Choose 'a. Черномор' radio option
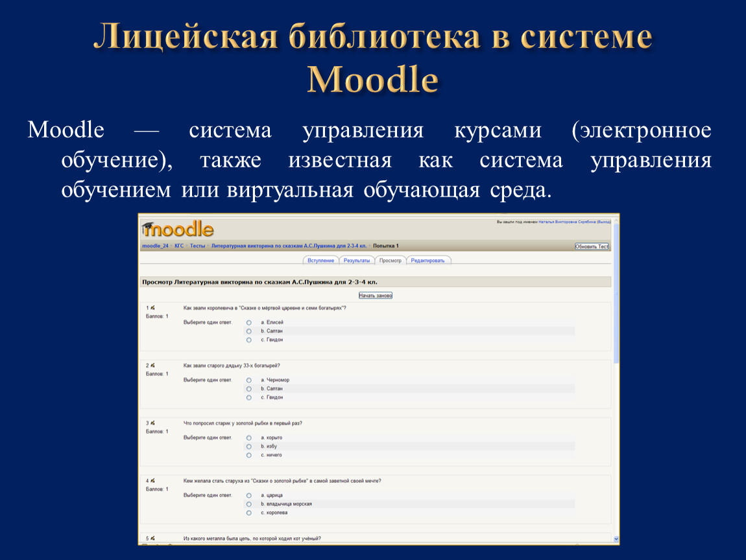Image resolution: width=746 pixels, height=560 pixels. pos(248,380)
